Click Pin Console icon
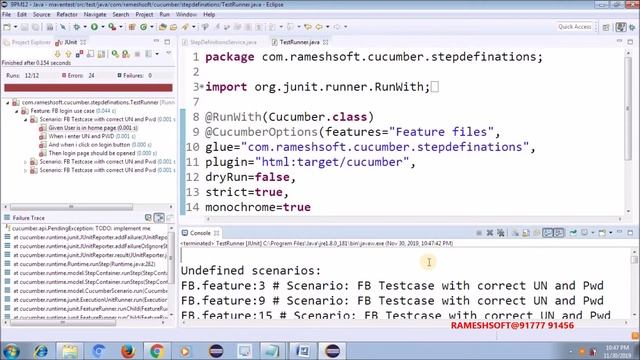Image resolution: width=640 pixels, height=360 pixels. pos(573,233)
